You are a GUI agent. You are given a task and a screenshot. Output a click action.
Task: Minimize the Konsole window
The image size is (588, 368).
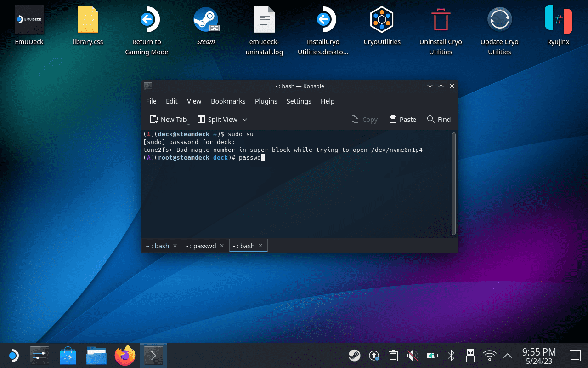[x=430, y=86]
